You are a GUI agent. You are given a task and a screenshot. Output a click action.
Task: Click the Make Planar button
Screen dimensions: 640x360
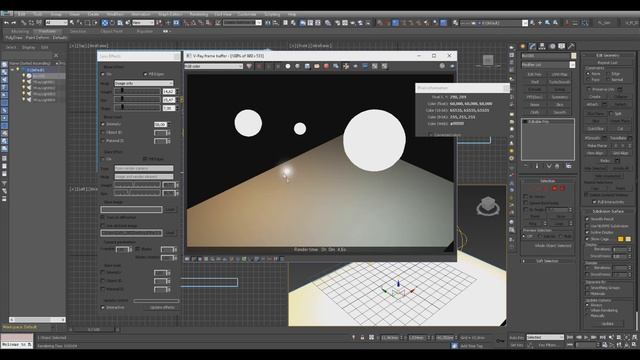tap(598, 146)
